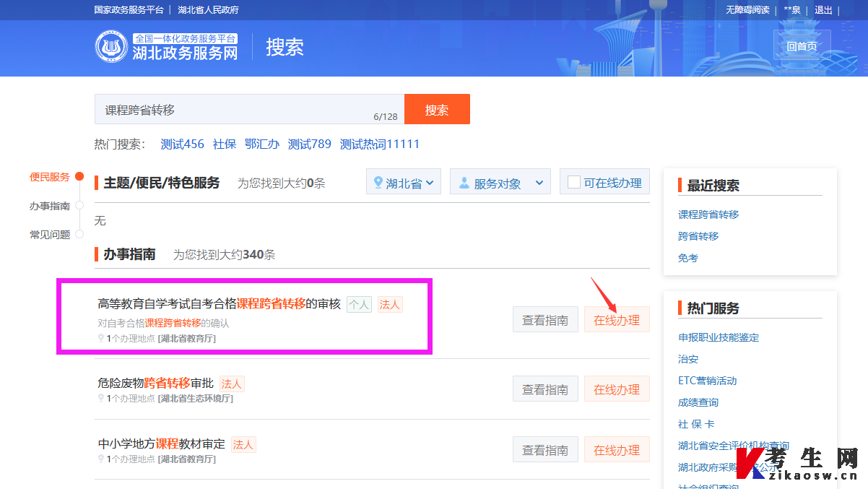This screenshot has height=489, width=868.
Task: Click the 法人 tag on 危险废物跨省转移审批
Action: pos(232,384)
